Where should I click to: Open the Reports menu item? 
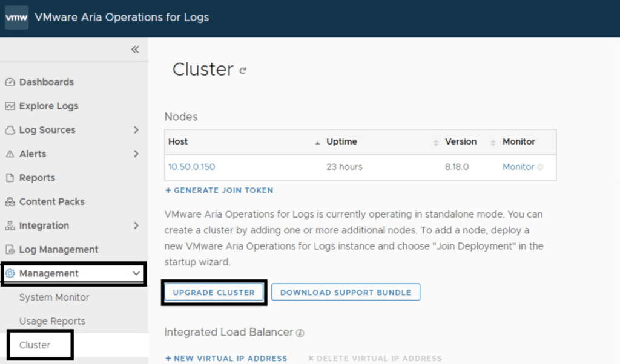click(x=37, y=178)
